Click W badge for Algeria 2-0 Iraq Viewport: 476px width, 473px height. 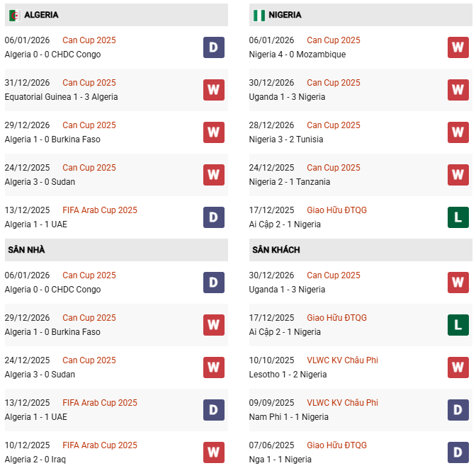(x=214, y=452)
